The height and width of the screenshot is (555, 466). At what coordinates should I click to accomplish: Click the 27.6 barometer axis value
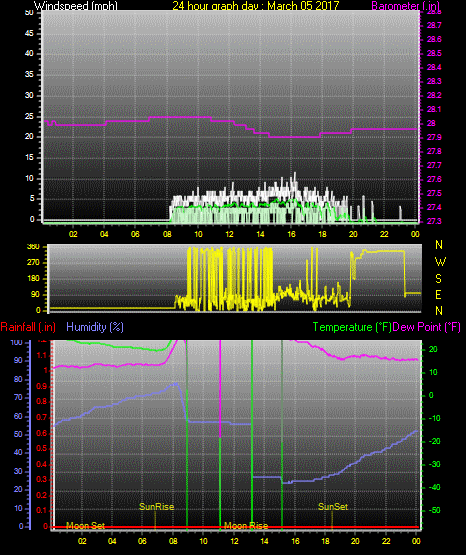(x=434, y=179)
